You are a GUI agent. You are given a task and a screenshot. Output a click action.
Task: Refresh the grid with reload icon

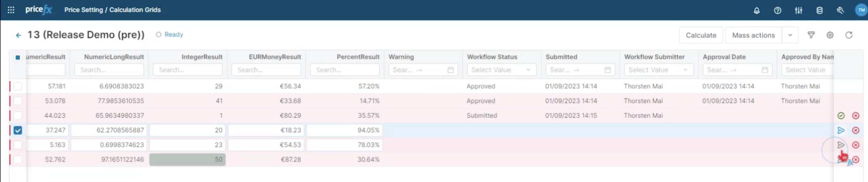[x=849, y=35]
